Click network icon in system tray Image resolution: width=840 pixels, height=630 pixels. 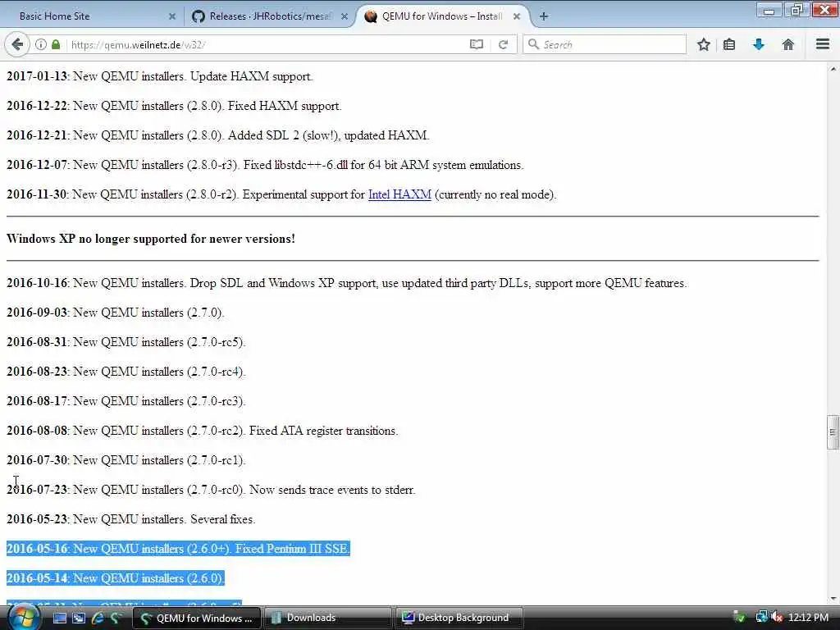[760, 617]
